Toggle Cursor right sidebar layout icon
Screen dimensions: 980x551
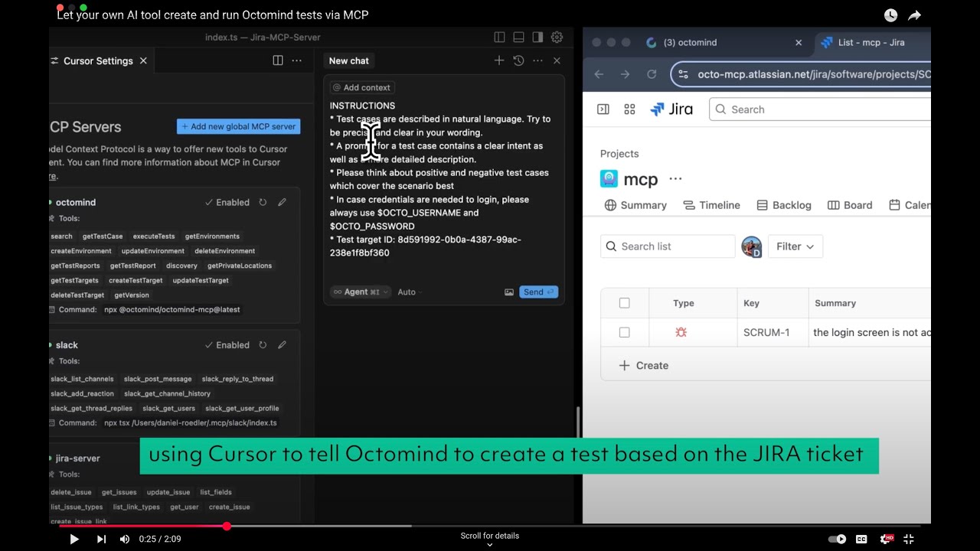pyautogui.click(x=537, y=37)
